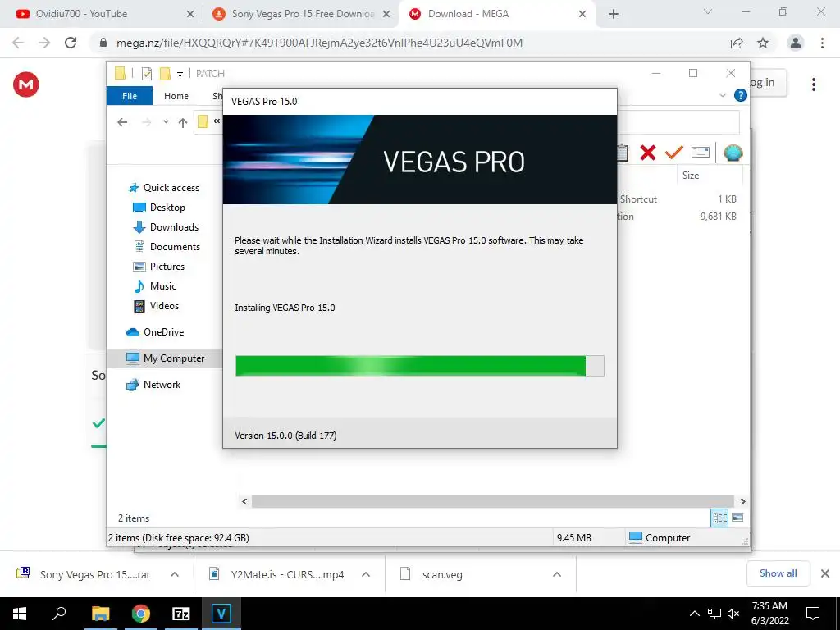
Task: Select the Download - MEGA tab
Action: 498,14
